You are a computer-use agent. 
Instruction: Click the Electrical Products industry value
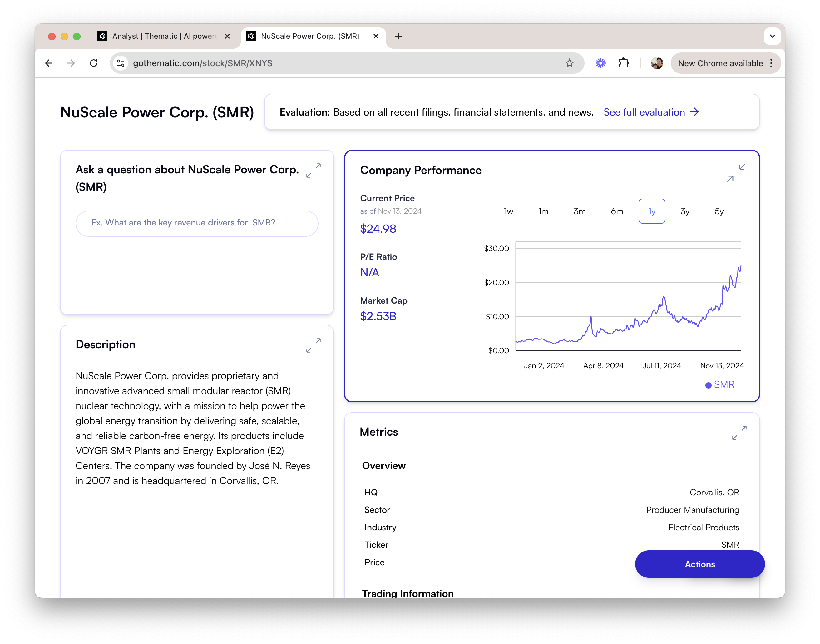pos(704,527)
